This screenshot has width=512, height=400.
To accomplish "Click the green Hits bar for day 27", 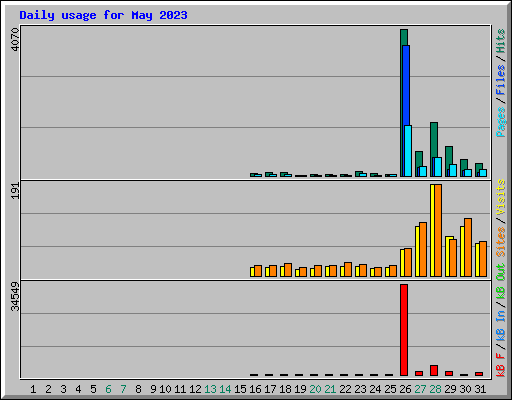I will pyautogui.click(x=419, y=159).
